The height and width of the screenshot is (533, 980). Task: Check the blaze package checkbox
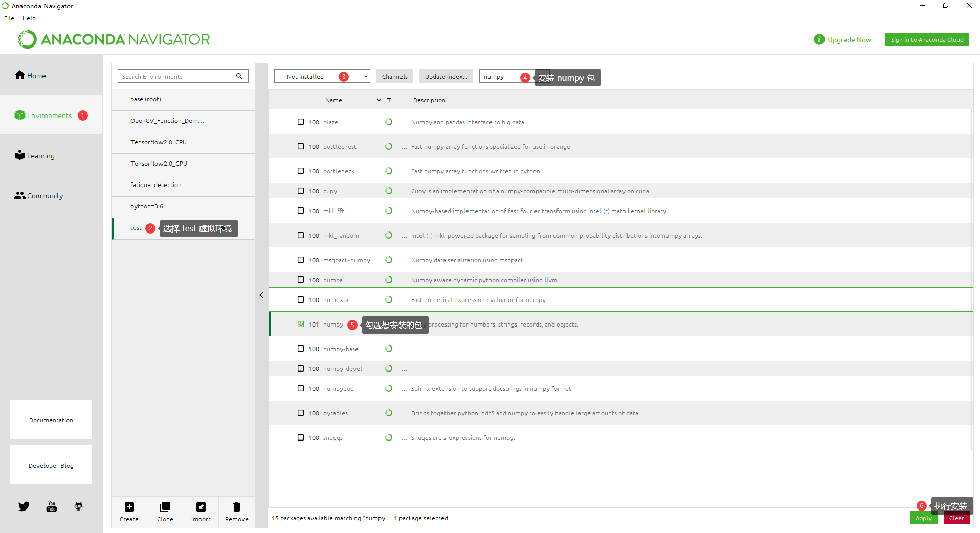click(x=301, y=122)
